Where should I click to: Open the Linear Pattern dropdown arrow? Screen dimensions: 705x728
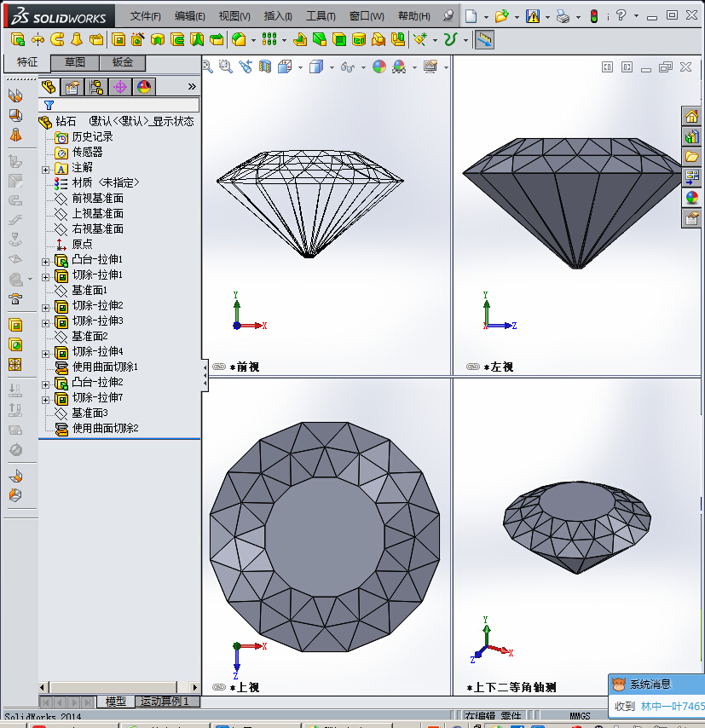pyautogui.click(x=284, y=40)
